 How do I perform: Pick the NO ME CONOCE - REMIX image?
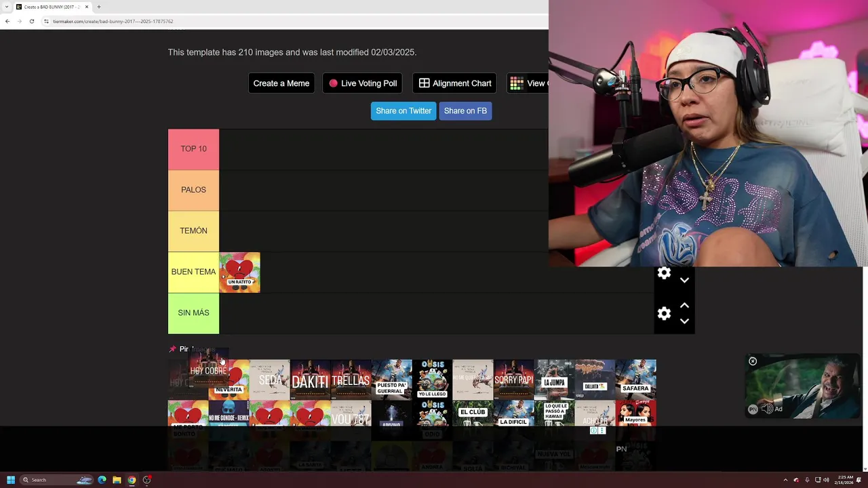(x=229, y=414)
